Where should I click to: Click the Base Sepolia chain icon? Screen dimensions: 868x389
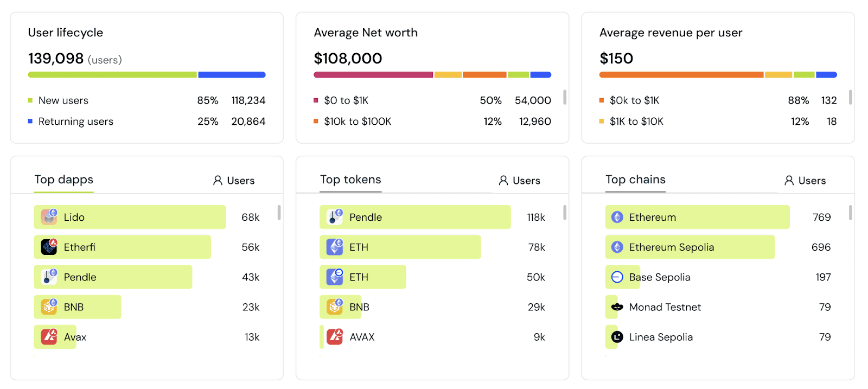coord(617,277)
